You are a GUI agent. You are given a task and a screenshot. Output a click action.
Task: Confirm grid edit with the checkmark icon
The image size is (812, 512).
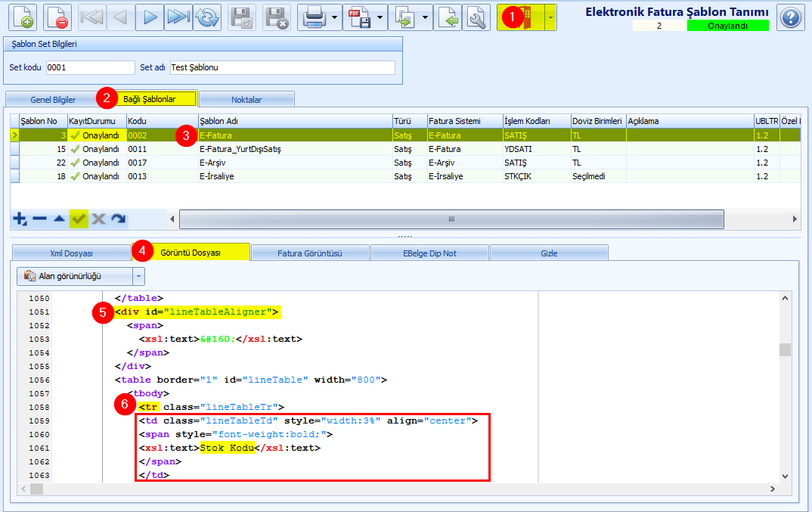pyautogui.click(x=79, y=219)
